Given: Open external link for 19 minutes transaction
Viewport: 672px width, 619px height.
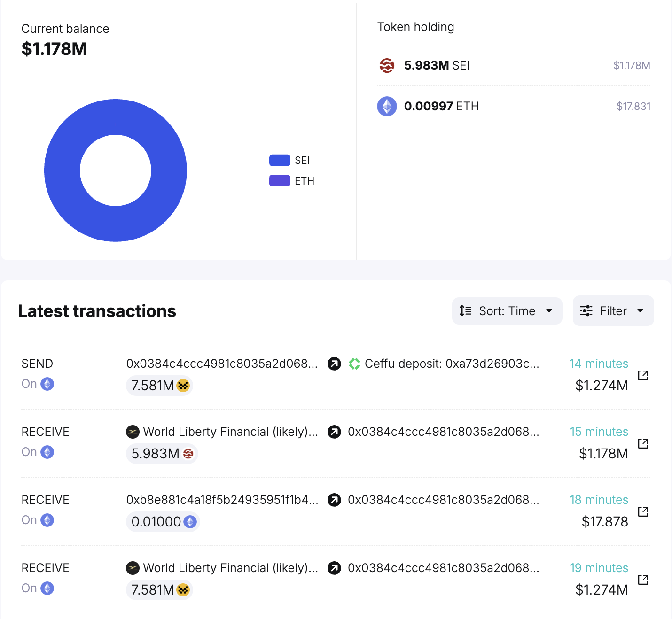Looking at the screenshot, I should 643,580.
